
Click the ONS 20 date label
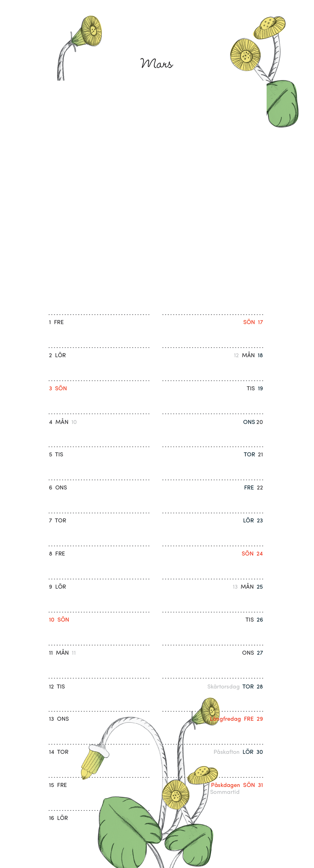(253, 422)
